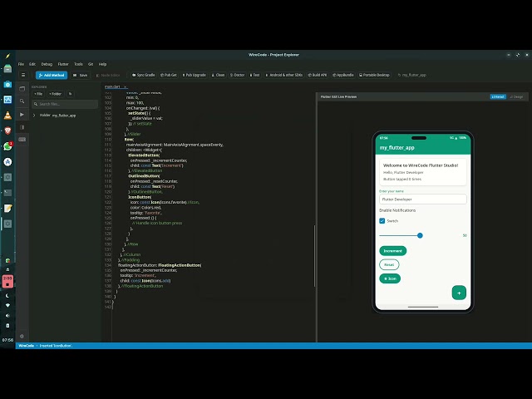The image size is (532, 399).
Task: Click the refresh icon next to +Folder
Action: [x=70, y=94]
